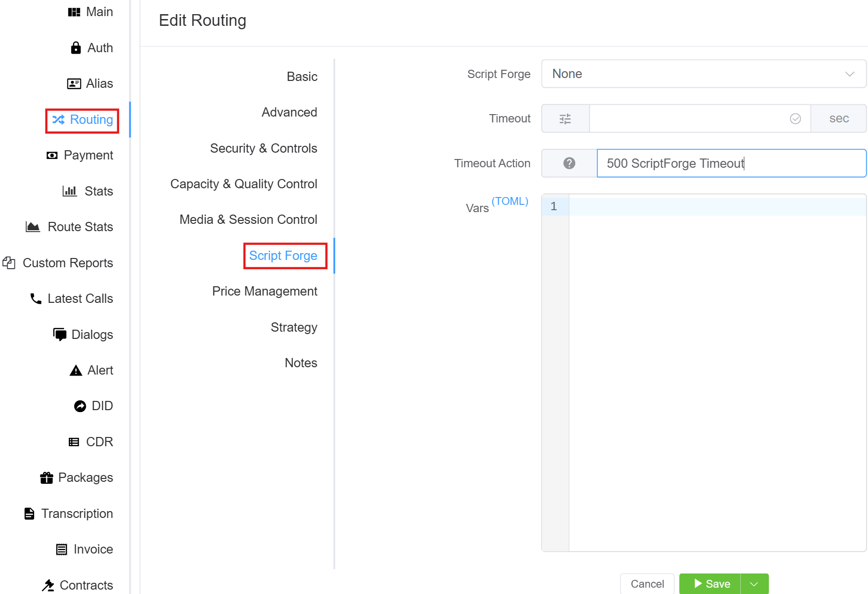The width and height of the screenshot is (868, 594).
Task: Click the Route Stats chart icon
Action: coord(33,227)
